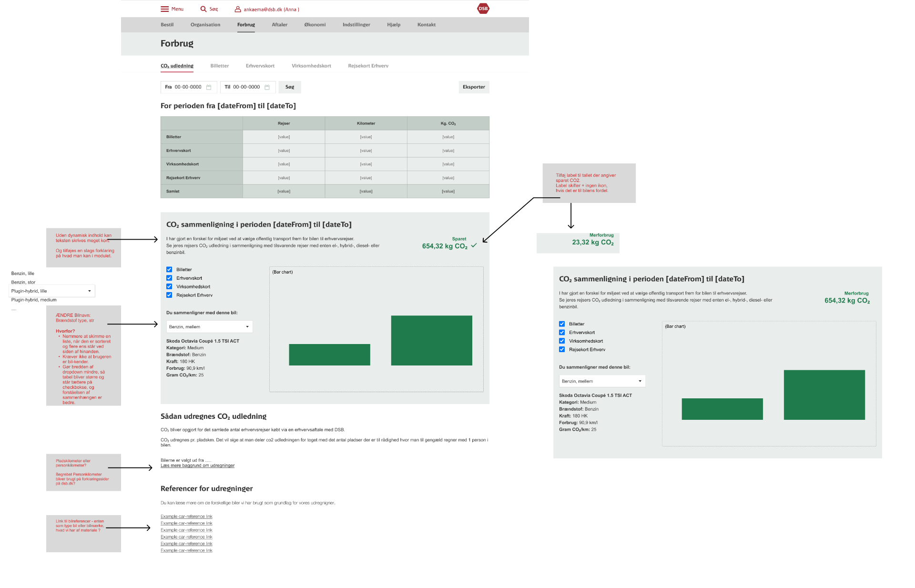Screen dimensions: 915x588
Task: Open the Organisation menu item
Action: 205,25
